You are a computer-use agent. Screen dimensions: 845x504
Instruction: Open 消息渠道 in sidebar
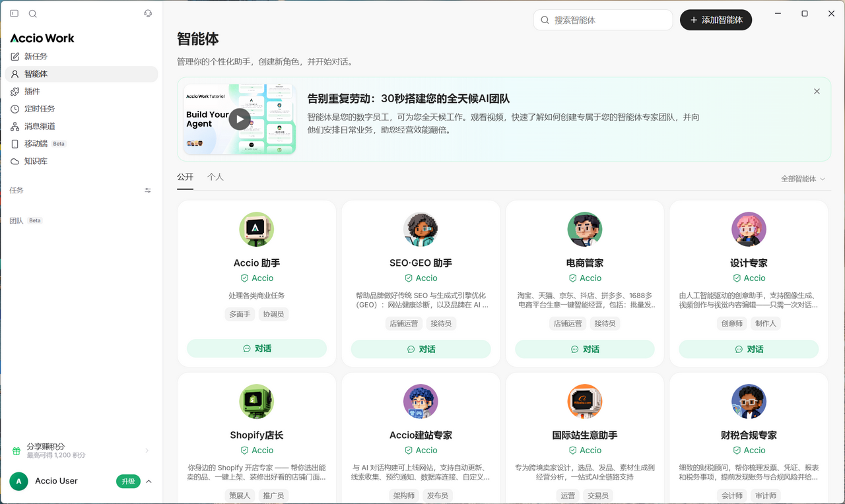click(82, 127)
